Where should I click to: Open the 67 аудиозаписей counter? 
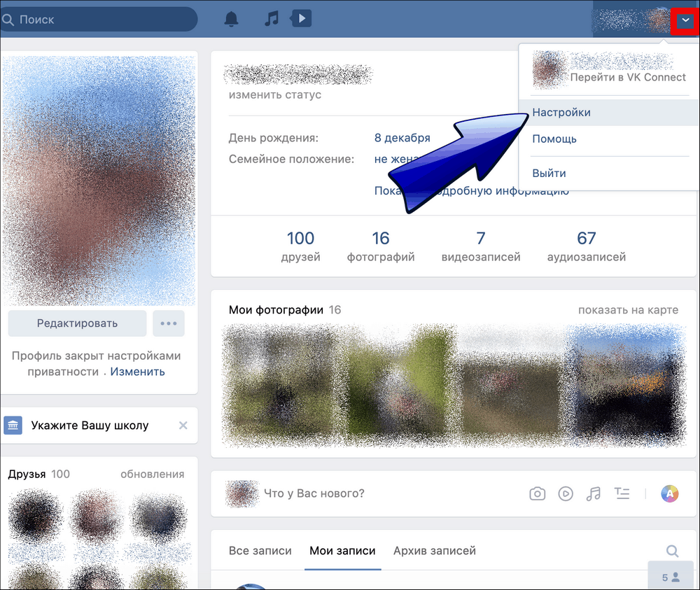pos(586,246)
